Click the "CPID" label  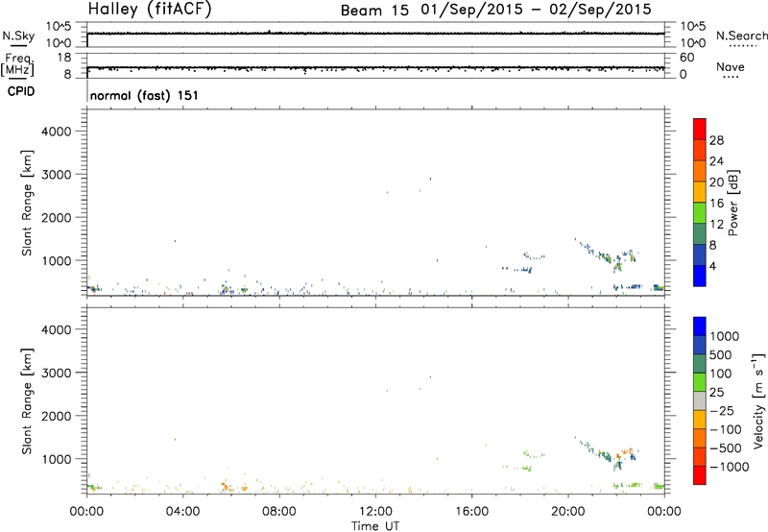click(x=21, y=91)
